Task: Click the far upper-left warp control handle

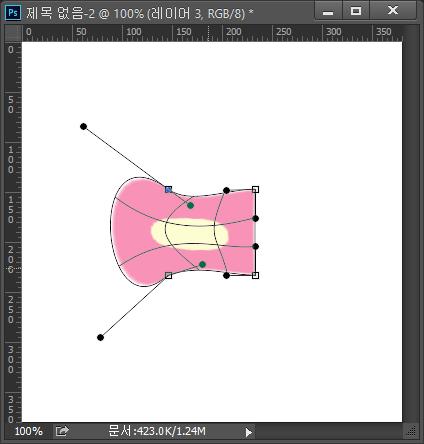Action: (x=84, y=126)
